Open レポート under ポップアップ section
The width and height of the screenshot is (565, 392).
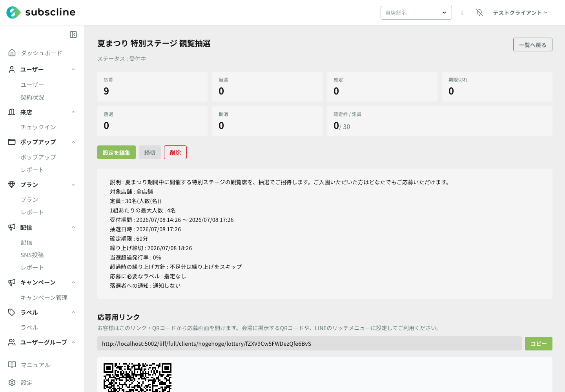(x=32, y=170)
